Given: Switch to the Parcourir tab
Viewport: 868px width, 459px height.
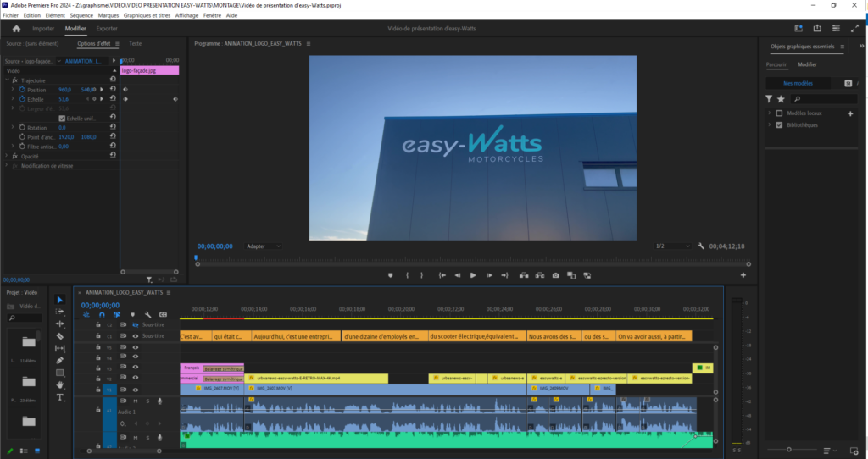Looking at the screenshot, I should pyautogui.click(x=776, y=64).
